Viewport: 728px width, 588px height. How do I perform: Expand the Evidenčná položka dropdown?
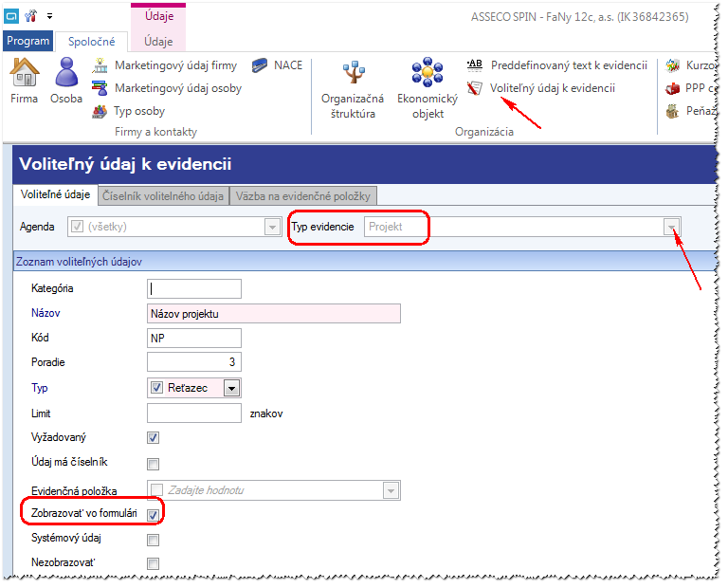pyautogui.click(x=391, y=490)
